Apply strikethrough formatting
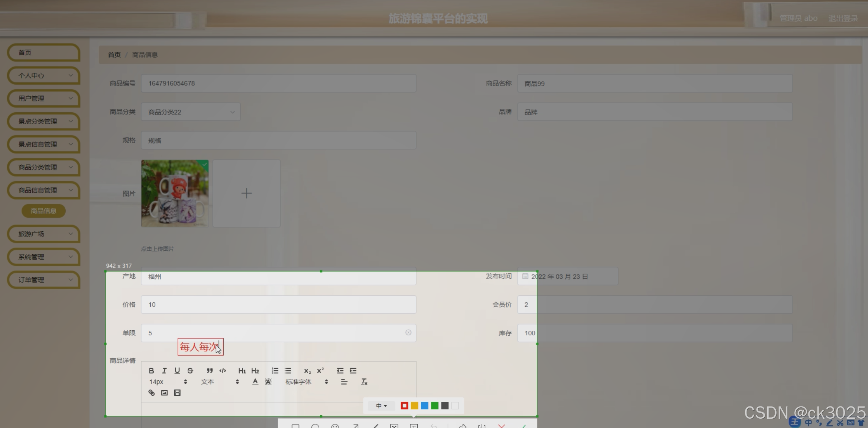 point(190,371)
